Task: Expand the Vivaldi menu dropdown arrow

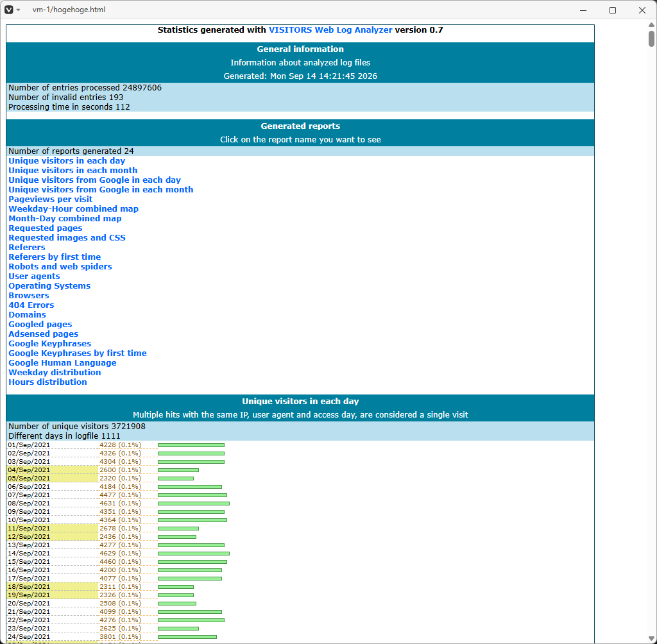Action: click(x=18, y=10)
